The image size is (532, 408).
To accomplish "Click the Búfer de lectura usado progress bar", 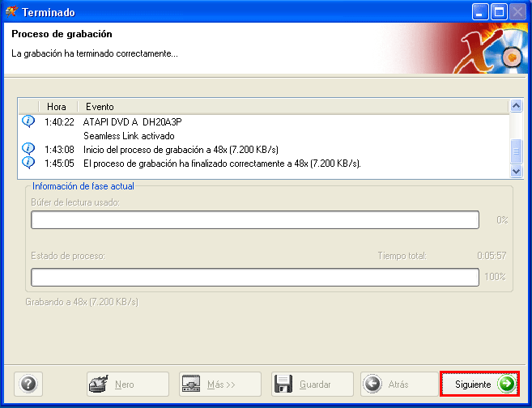I will 255,219.
